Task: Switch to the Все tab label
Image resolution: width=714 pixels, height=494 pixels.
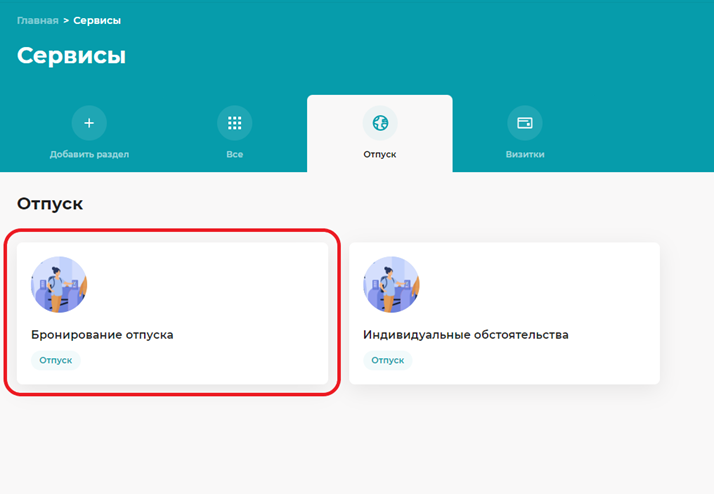Action: tap(235, 155)
